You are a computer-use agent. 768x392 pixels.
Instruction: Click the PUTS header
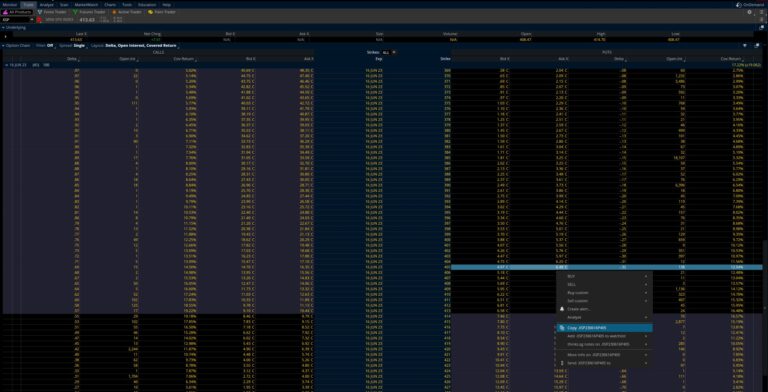[x=607, y=52]
